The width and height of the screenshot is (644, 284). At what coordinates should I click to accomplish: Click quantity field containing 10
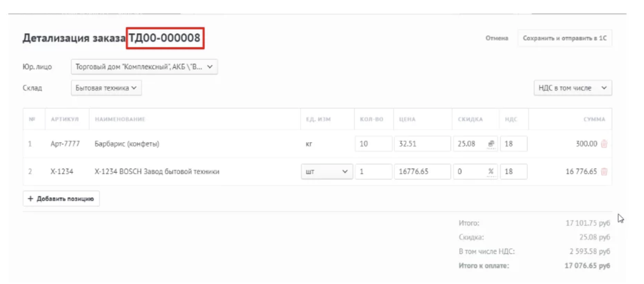click(373, 144)
